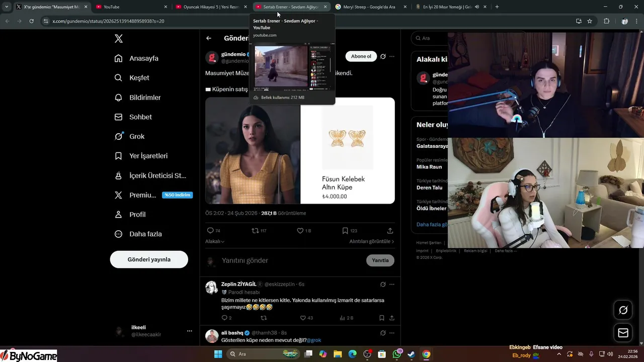This screenshot has width=644, height=362.
Task: Click the Premium %50 indirim item
Action: click(x=153, y=195)
